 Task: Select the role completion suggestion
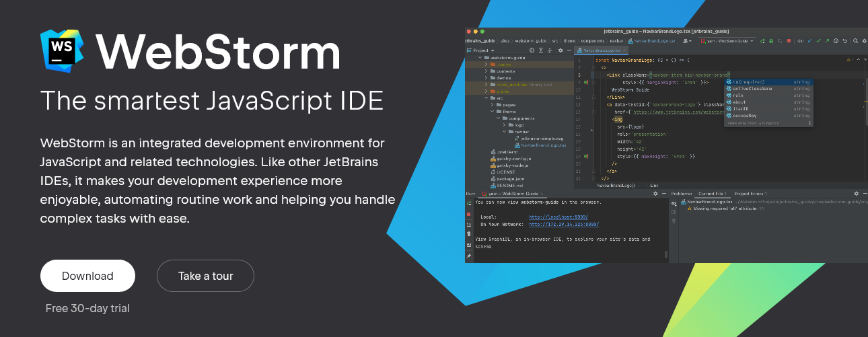click(x=768, y=95)
